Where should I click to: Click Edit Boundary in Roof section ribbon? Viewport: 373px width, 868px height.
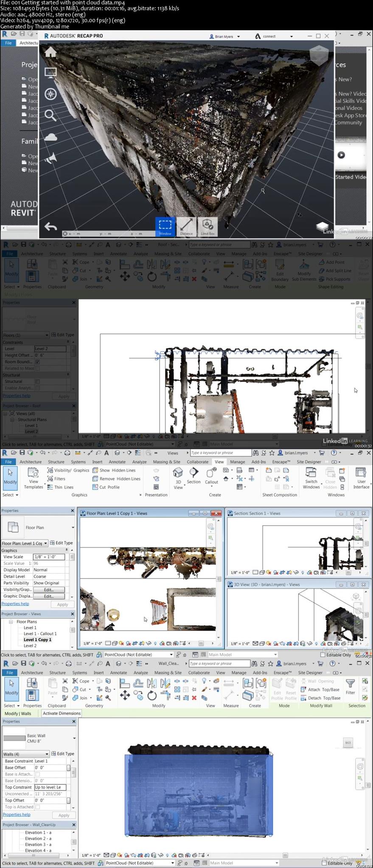[280, 270]
